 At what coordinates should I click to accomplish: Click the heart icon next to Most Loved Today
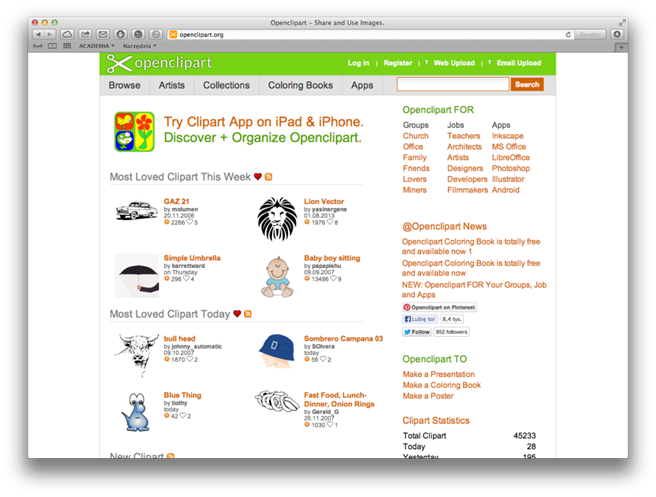(237, 314)
